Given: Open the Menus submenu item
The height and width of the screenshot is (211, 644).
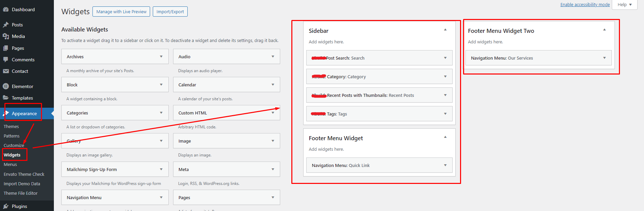Looking at the screenshot, I should coord(11,164).
